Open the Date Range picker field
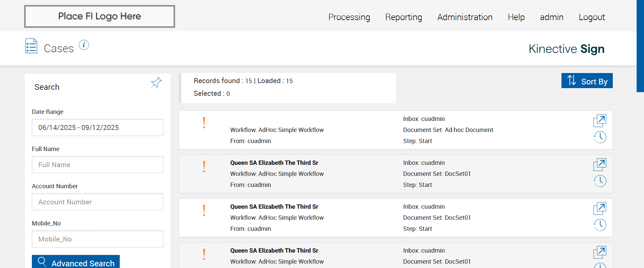This screenshot has width=644, height=268. 97,128
